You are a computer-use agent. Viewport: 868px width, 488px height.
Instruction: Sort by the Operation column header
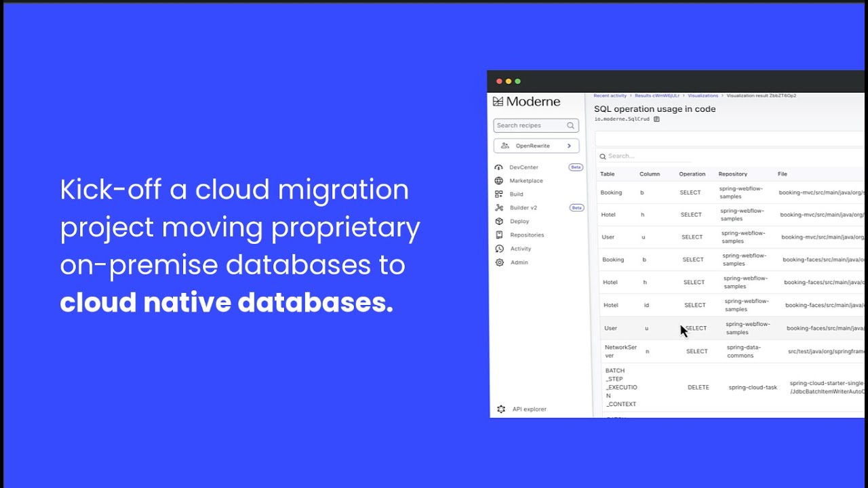coord(692,174)
